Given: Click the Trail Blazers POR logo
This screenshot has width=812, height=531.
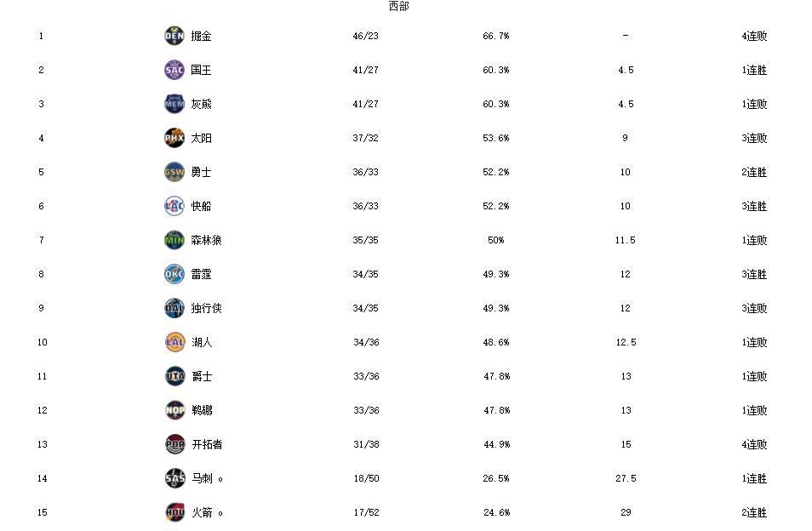Looking at the screenshot, I should (x=174, y=444).
